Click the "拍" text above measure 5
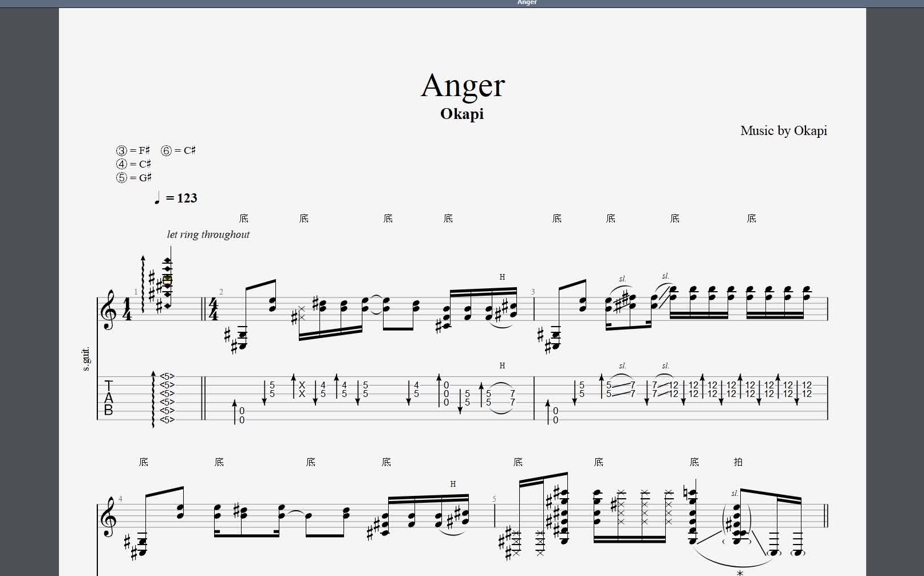Image resolution: width=924 pixels, height=576 pixels. point(738,462)
